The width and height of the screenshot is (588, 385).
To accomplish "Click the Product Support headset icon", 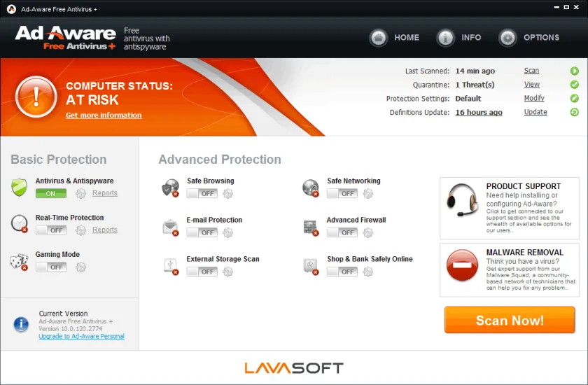I will click(463, 199).
